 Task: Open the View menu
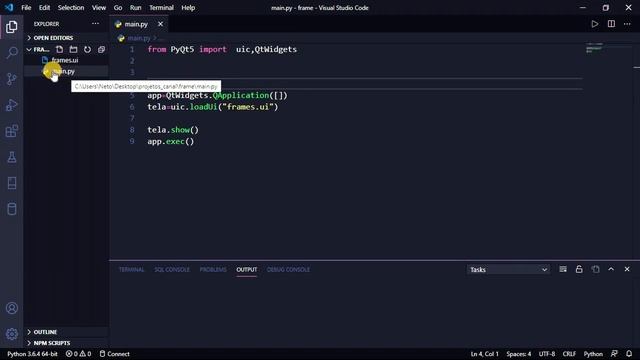tap(99, 8)
